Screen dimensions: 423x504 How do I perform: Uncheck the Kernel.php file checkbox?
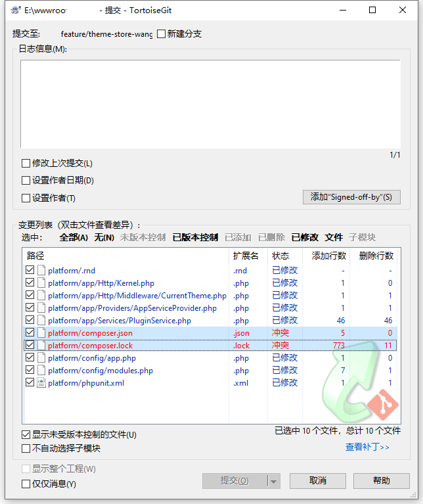click(x=30, y=283)
